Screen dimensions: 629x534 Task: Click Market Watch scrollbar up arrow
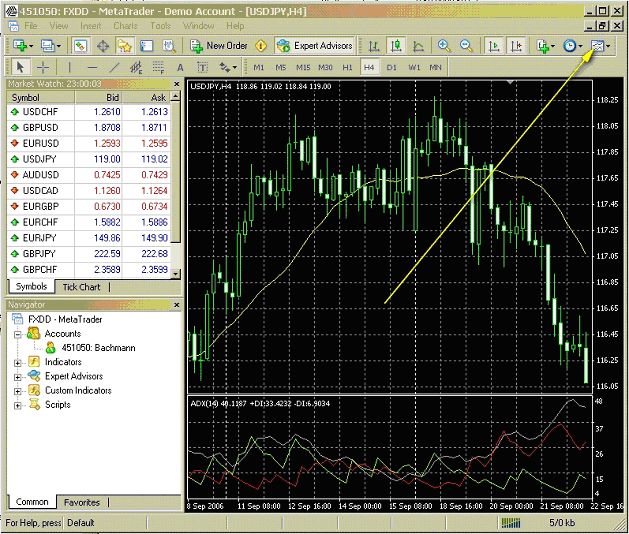(x=175, y=97)
